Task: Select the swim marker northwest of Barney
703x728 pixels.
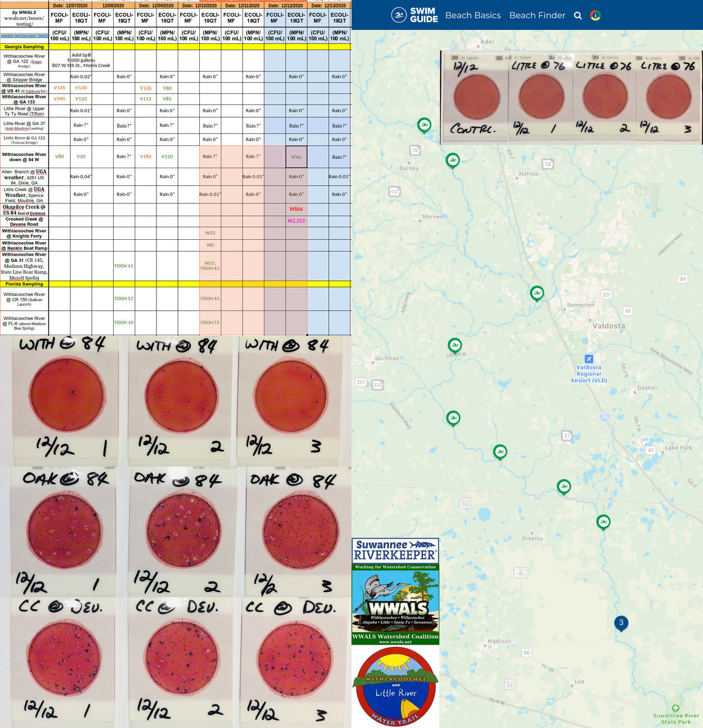Action: [x=424, y=125]
